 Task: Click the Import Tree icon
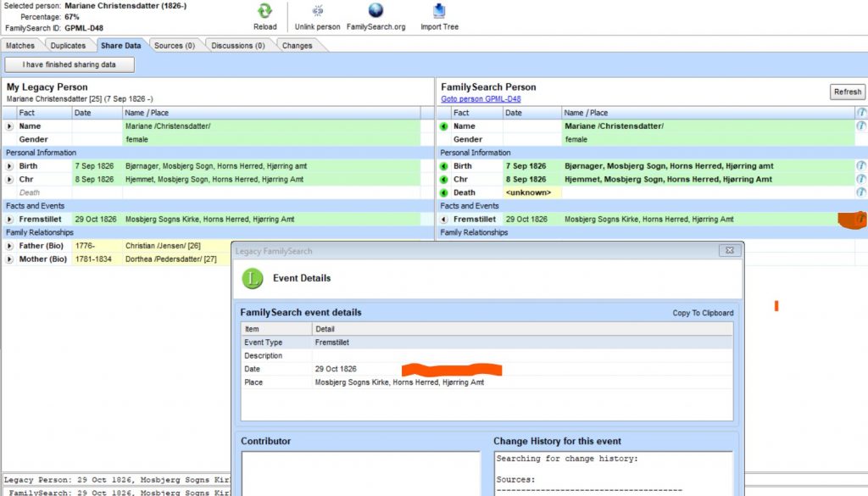[439, 10]
